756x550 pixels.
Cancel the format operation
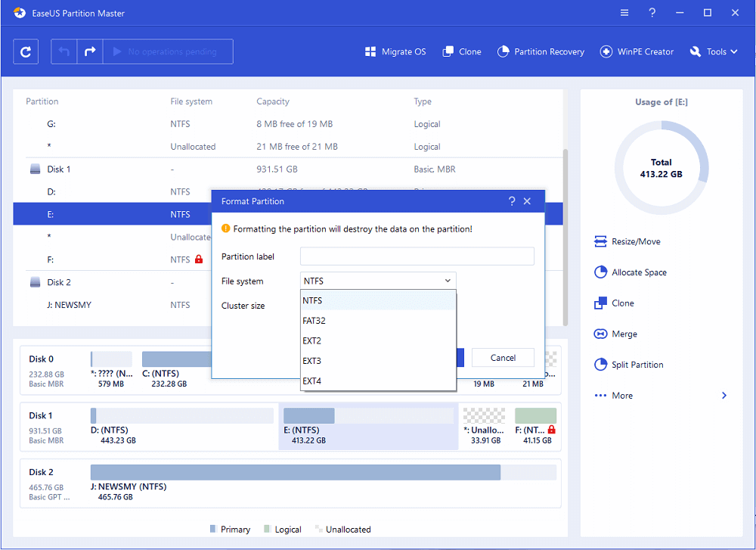pyautogui.click(x=502, y=357)
